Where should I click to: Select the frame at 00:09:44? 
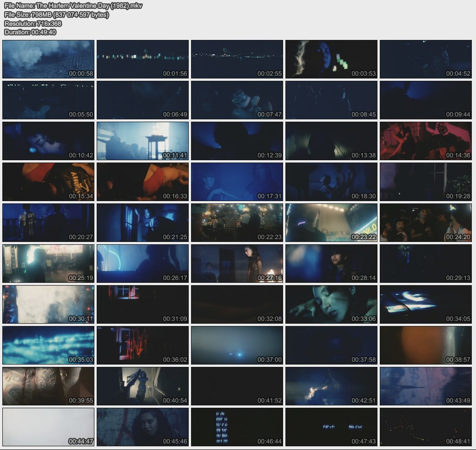(426, 100)
